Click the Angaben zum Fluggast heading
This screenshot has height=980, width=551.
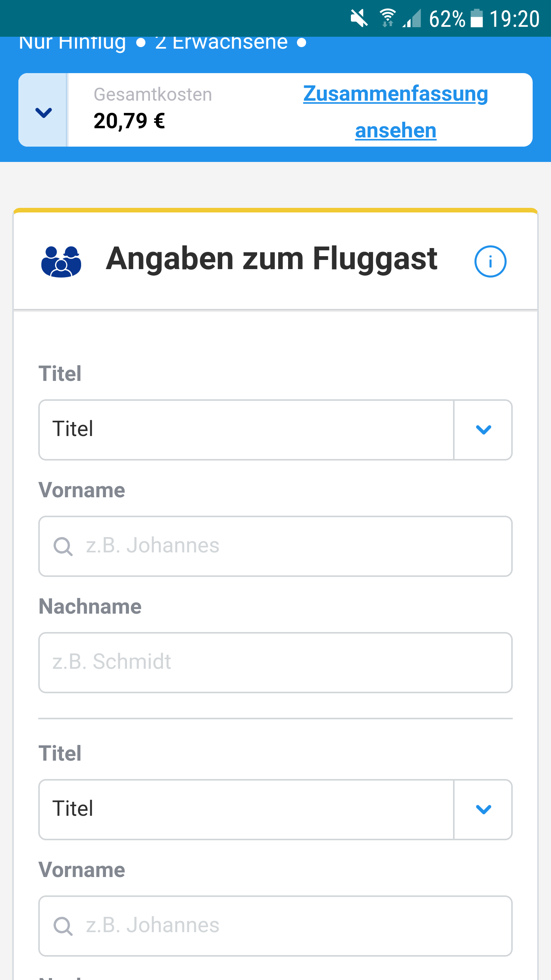[x=272, y=259]
